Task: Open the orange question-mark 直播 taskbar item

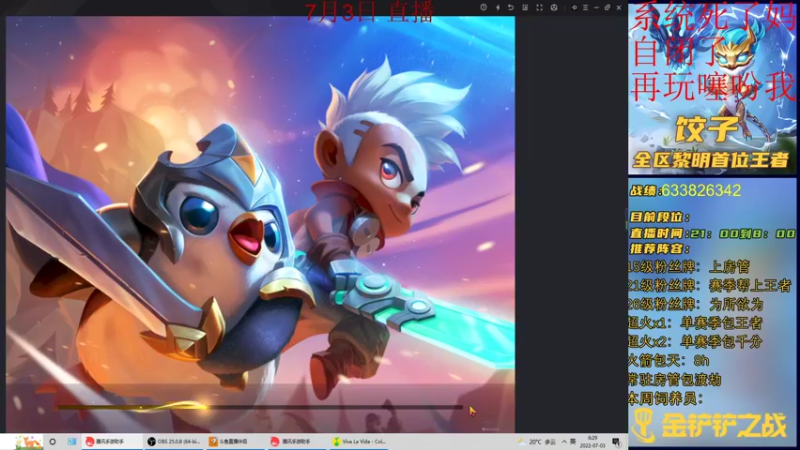Action: click(x=235, y=441)
